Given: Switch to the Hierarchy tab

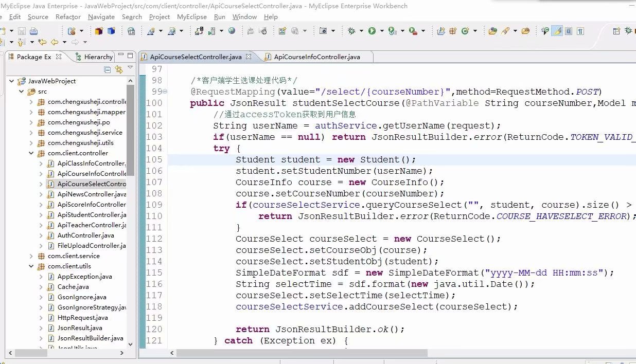Looking at the screenshot, I should (x=94, y=57).
